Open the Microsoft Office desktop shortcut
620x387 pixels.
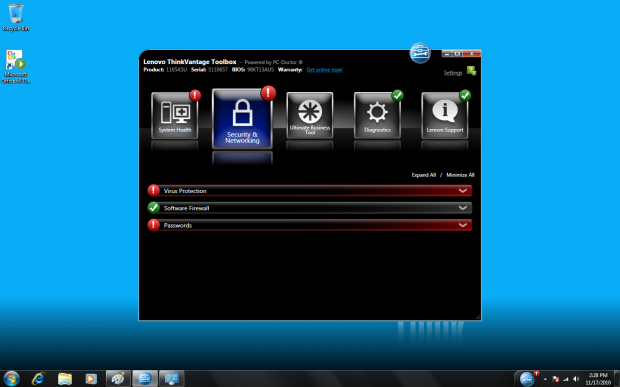coord(16,66)
